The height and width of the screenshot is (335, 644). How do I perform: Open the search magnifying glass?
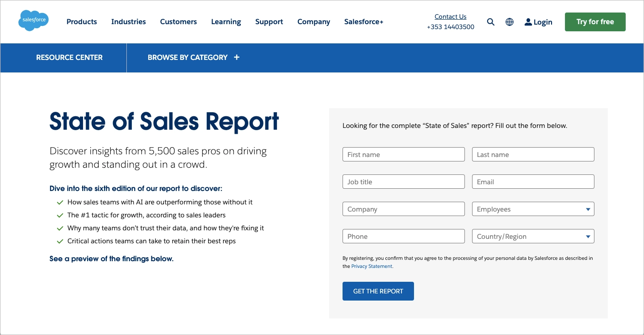(x=490, y=21)
